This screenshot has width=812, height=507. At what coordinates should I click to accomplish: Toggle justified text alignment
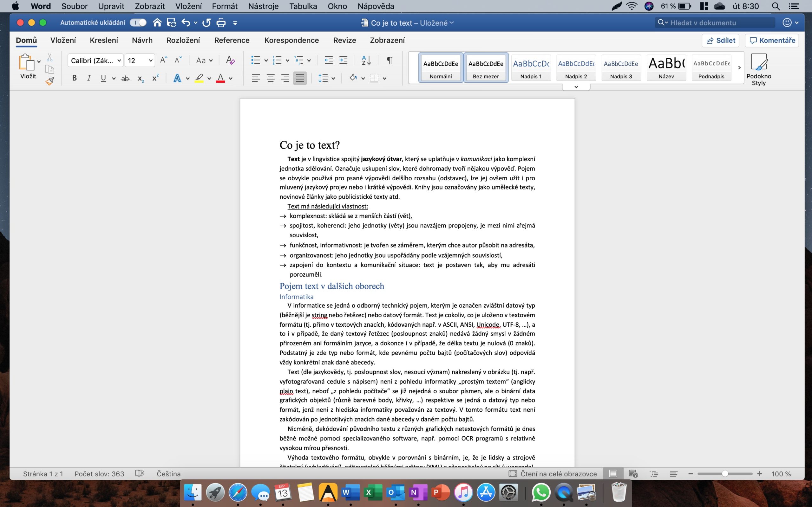[x=300, y=78]
